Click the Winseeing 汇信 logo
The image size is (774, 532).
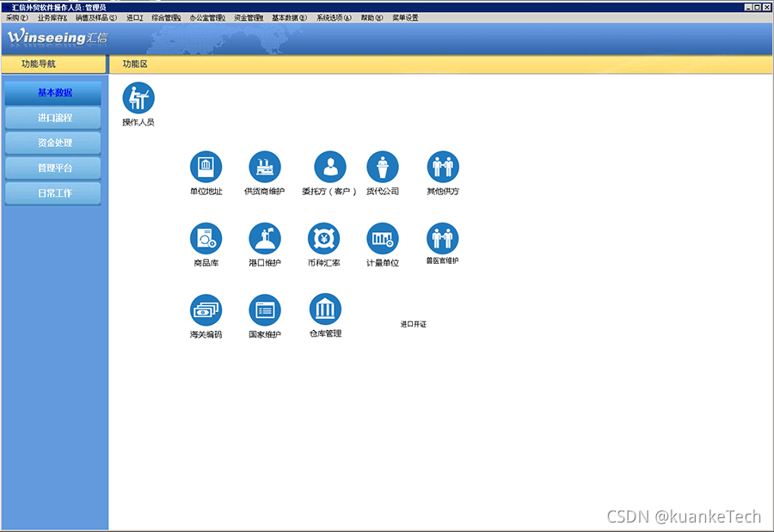[x=58, y=37]
